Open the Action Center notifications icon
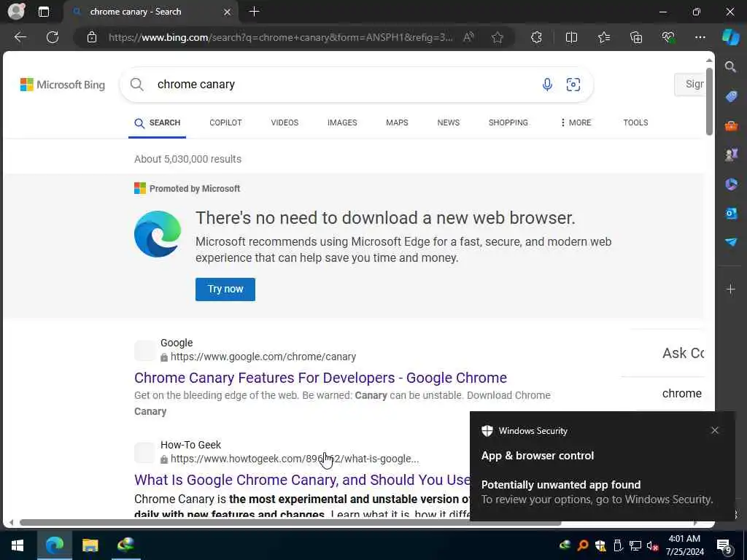Image resolution: width=747 pixels, height=560 pixels. click(724, 545)
